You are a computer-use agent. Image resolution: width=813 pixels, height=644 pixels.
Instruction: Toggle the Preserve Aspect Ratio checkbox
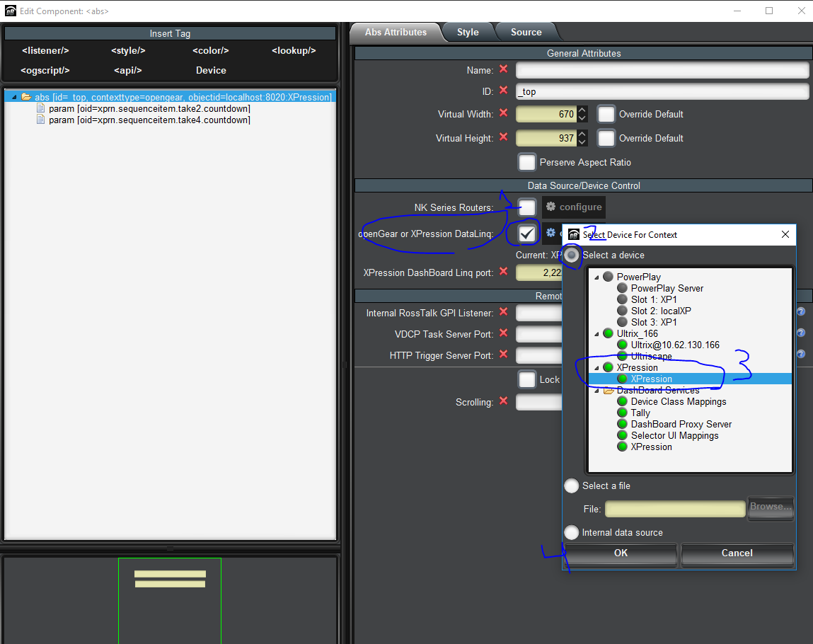point(527,162)
